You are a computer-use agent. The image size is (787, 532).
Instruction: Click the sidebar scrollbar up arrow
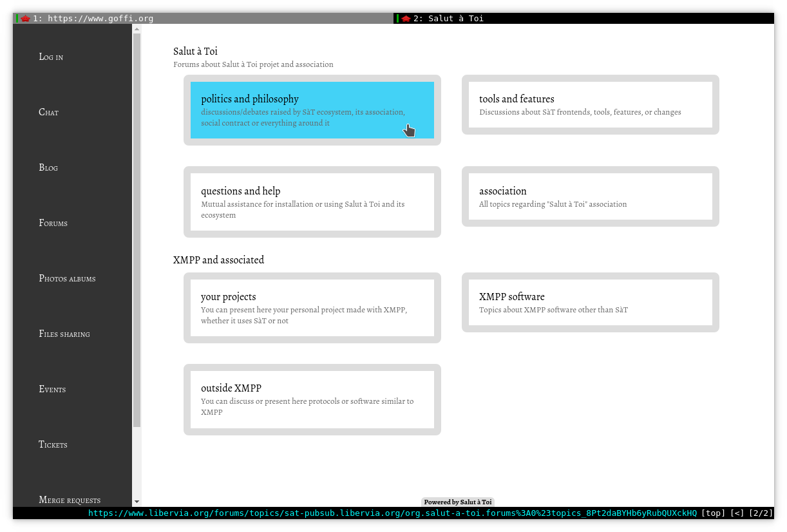(x=137, y=28)
